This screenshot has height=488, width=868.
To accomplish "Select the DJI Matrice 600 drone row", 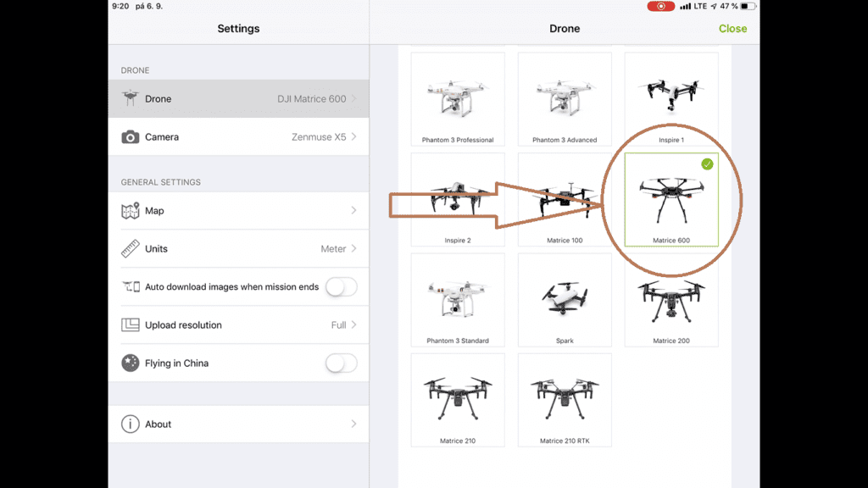I will click(238, 98).
